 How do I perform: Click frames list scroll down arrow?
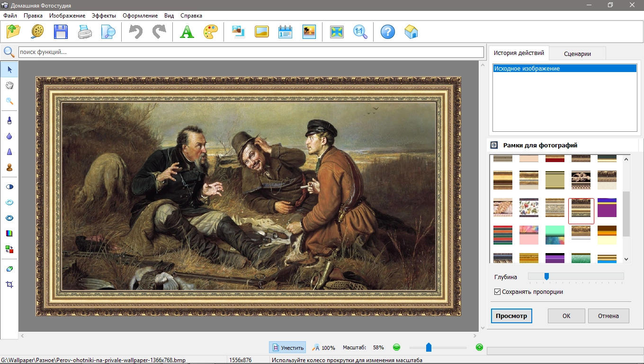626,259
